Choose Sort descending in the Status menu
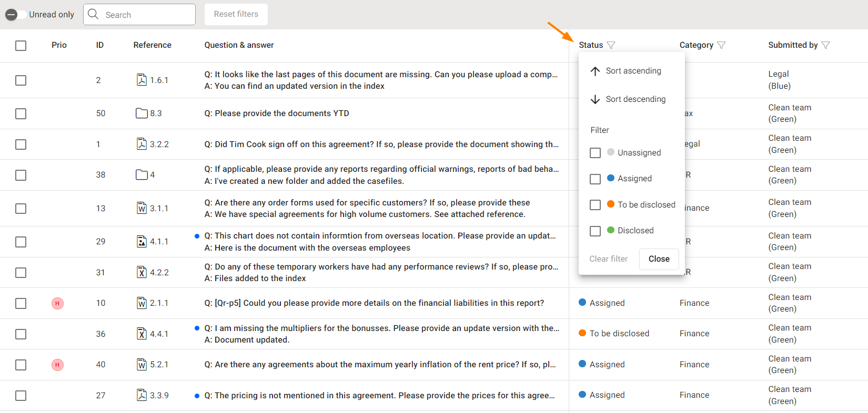Screen dimensions: 868x413 tap(635, 99)
